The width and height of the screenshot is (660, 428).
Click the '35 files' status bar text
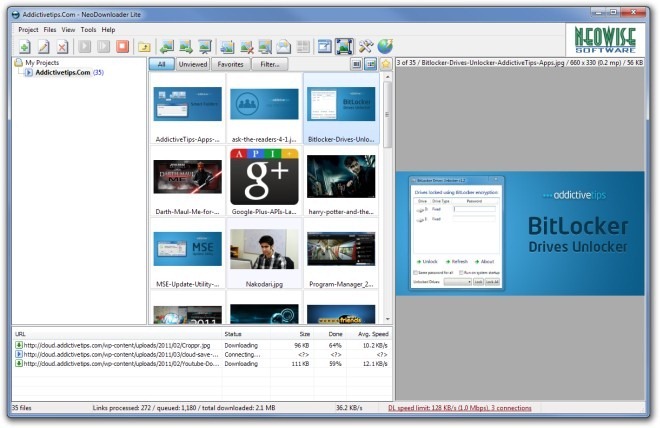tap(21, 408)
